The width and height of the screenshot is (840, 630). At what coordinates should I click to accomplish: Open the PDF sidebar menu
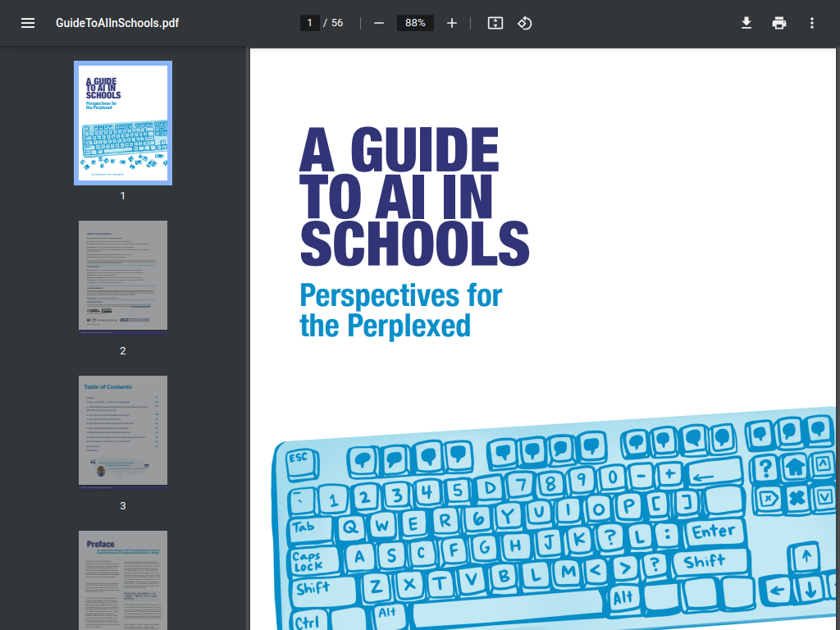pyautogui.click(x=28, y=22)
